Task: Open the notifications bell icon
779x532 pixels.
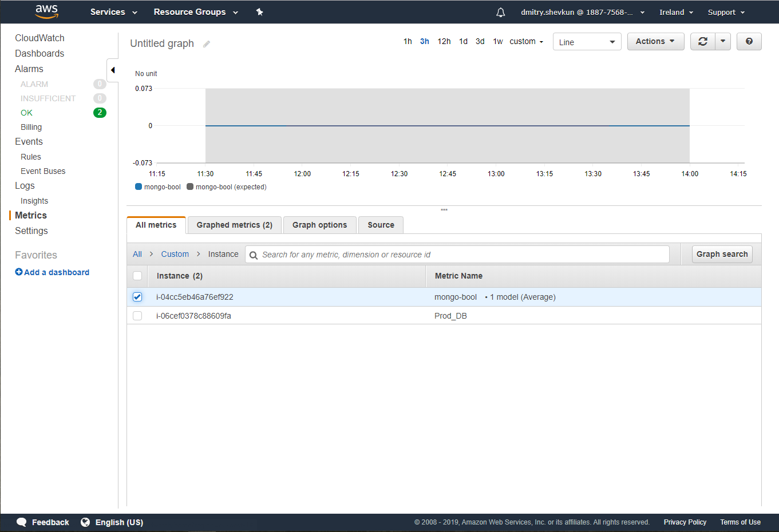Action: point(500,13)
